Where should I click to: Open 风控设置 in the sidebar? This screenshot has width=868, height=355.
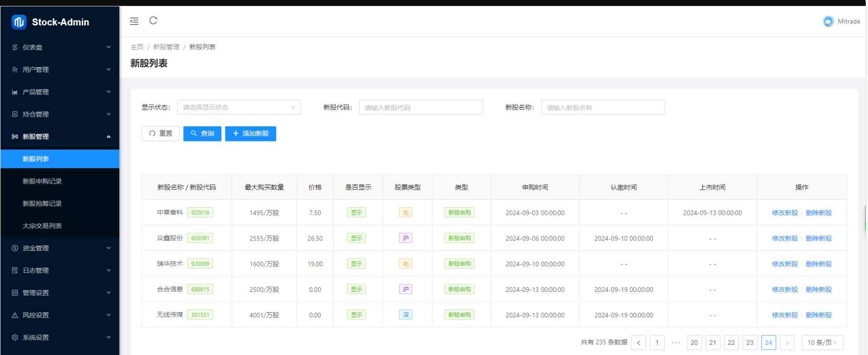[60, 315]
